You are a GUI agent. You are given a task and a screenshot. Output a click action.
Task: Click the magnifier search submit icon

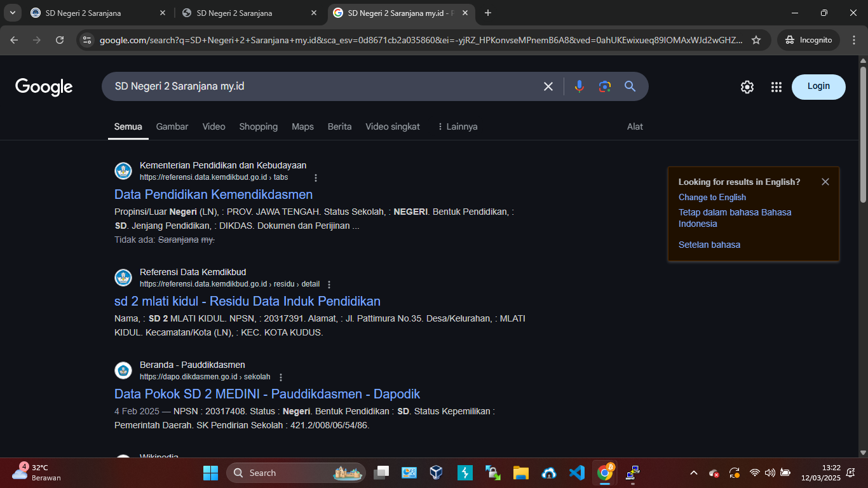(x=630, y=86)
